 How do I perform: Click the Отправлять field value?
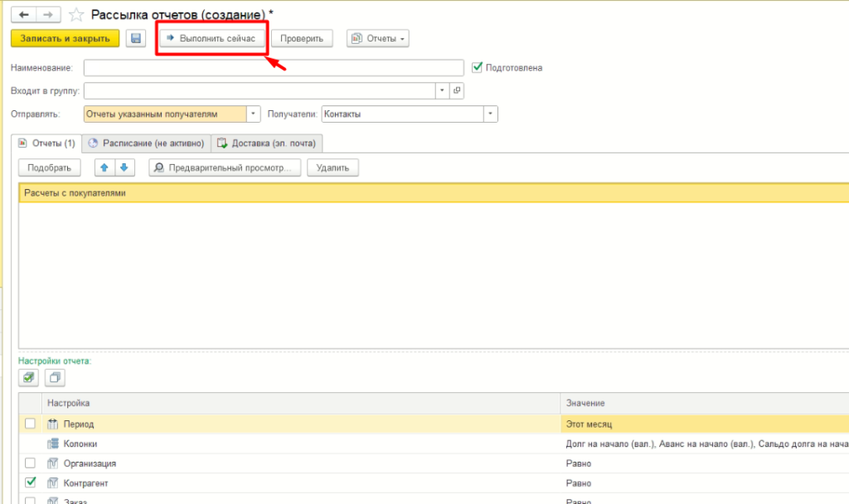coord(165,114)
